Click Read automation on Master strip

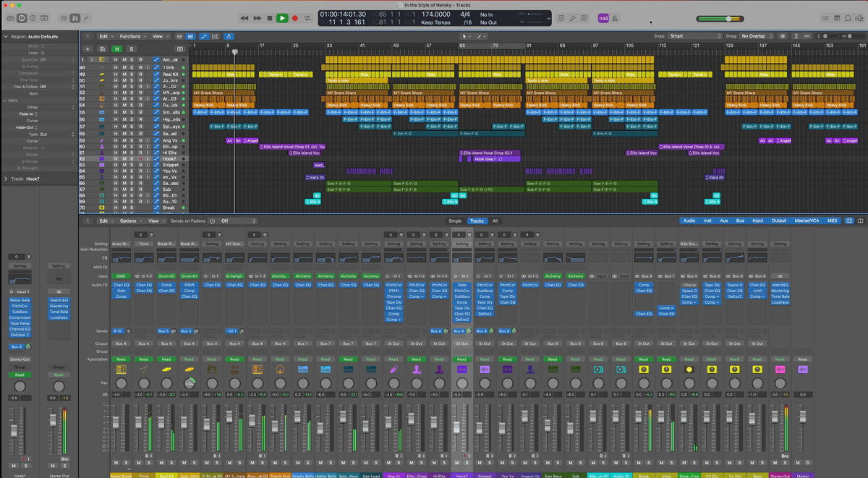click(x=802, y=359)
